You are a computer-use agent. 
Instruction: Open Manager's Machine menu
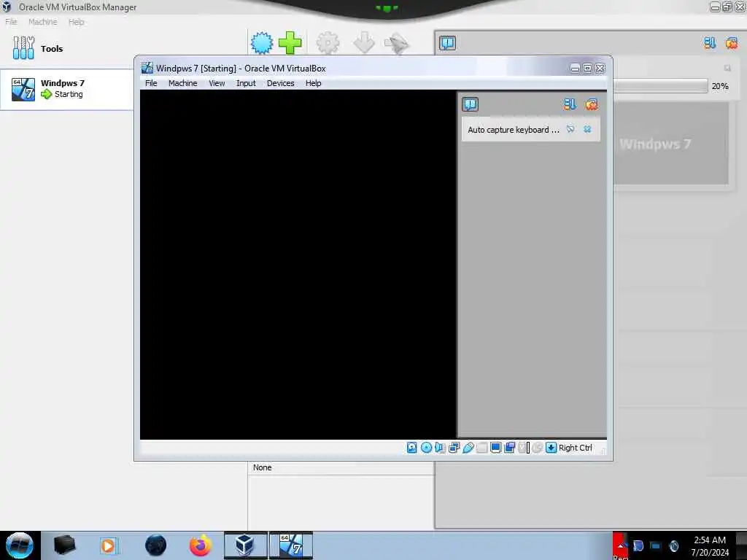pos(43,22)
